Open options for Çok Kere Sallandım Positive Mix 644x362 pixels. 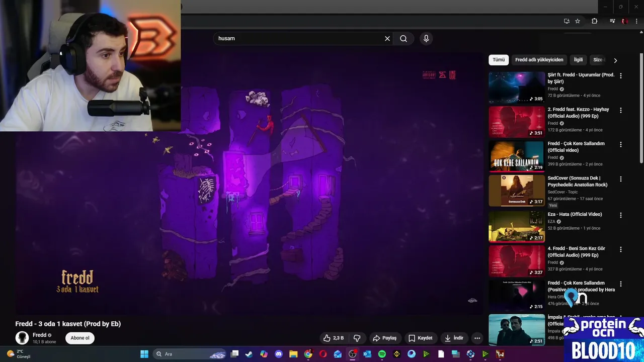pyautogui.click(x=620, y=284)
